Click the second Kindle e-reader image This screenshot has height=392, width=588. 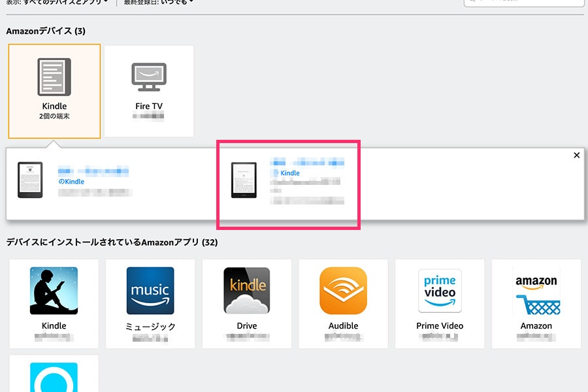tap(244, 180)
